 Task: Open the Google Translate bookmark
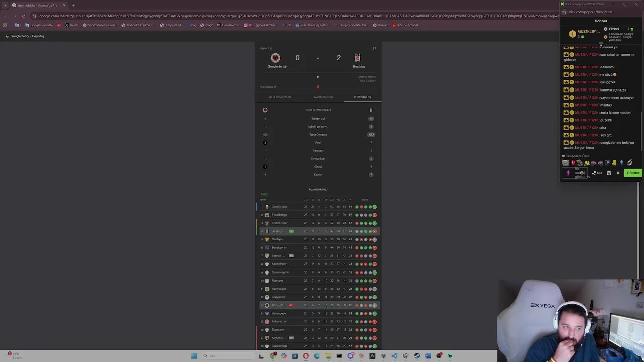[39, 25]
